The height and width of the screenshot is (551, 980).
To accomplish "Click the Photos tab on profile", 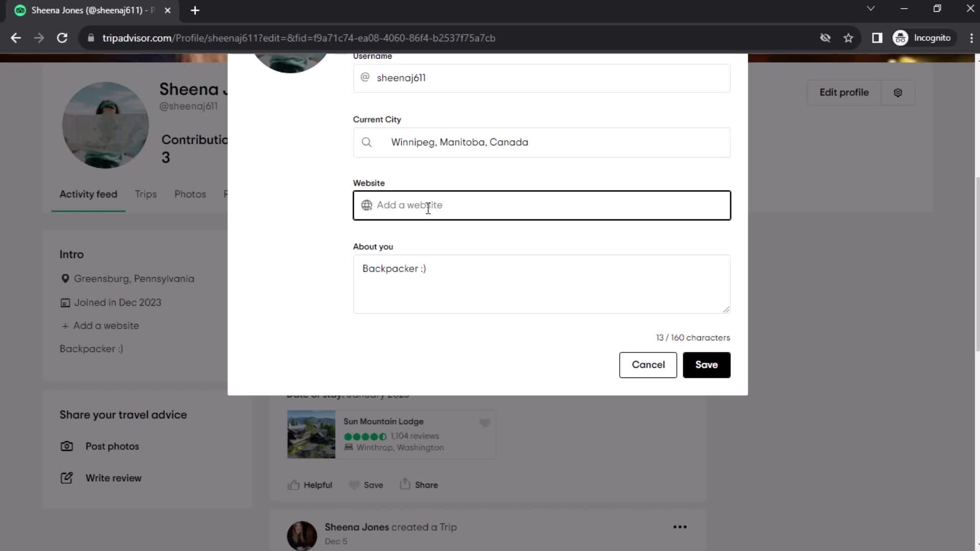I will (189, 194).
